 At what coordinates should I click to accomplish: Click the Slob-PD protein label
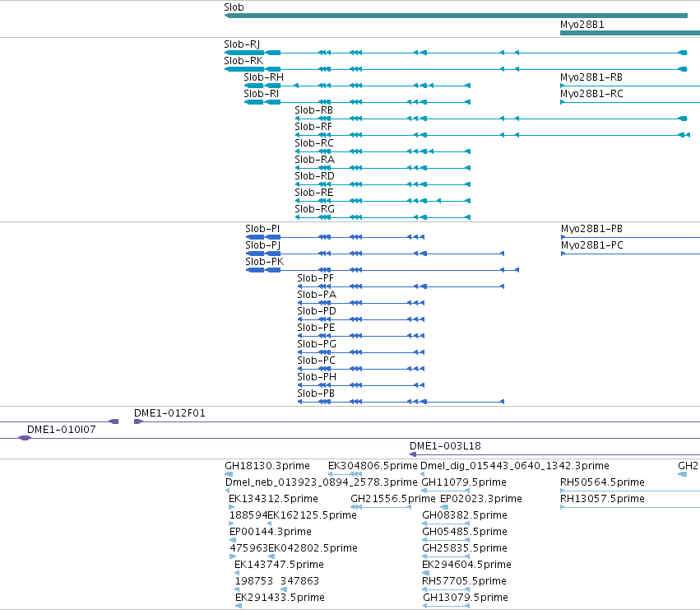coord(317,311)
